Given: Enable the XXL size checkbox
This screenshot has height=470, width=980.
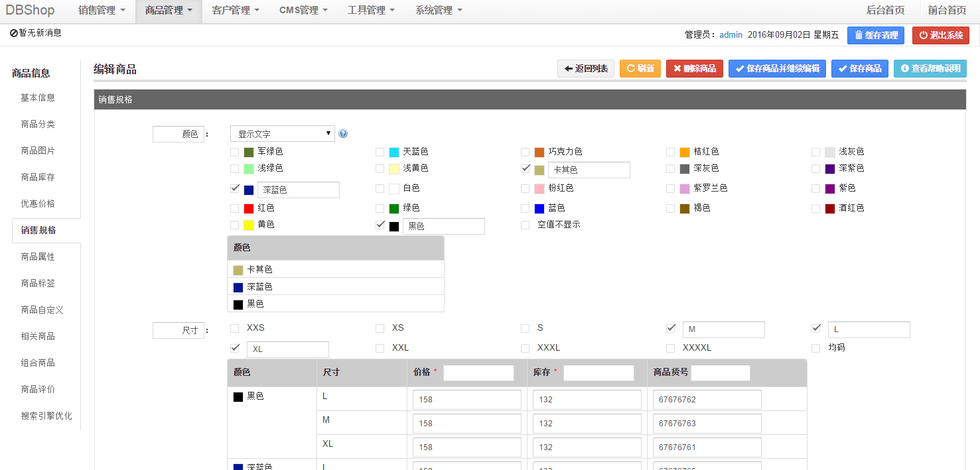Looking at the screenshot, I should 380,348.
